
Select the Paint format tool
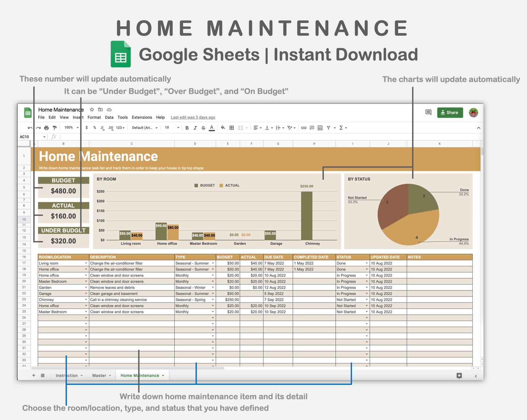click(55, 128)
